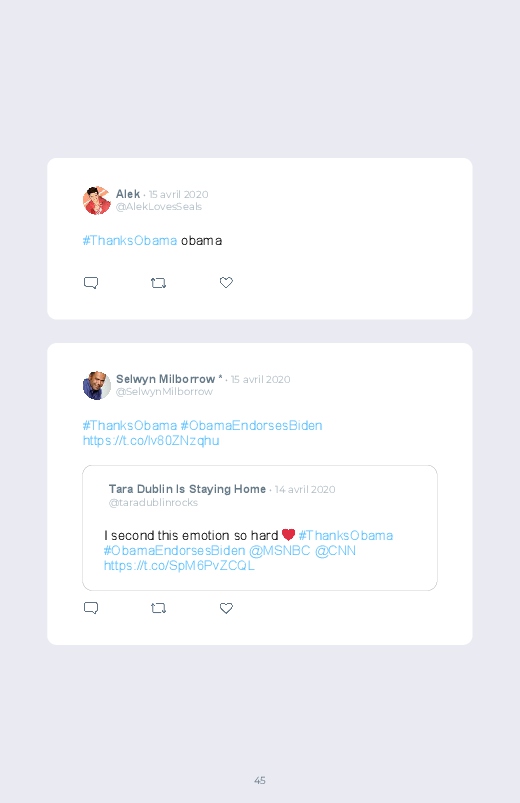The width and height of the screenshot is (520, 803).
Task: Open the @SelwynMilborrow handle
Action: click(x=164, y=392)
